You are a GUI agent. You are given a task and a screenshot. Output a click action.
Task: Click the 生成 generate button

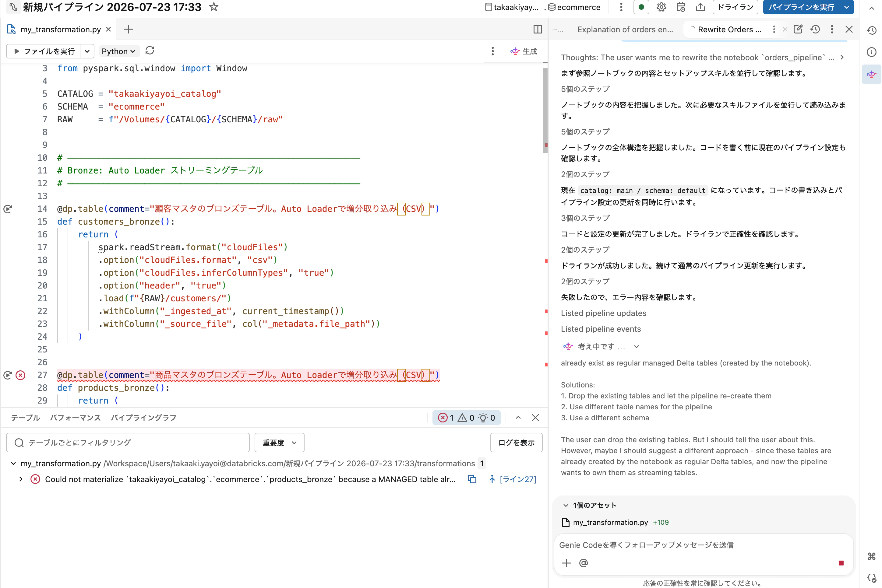(x=524, y=51)
